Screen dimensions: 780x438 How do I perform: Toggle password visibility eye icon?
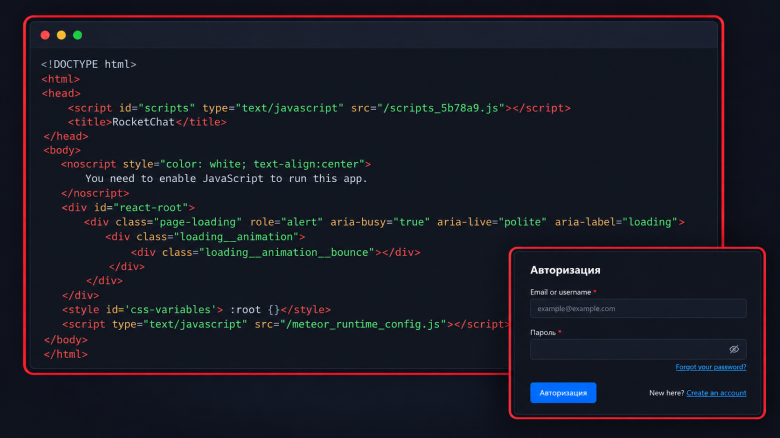point(734,349)
